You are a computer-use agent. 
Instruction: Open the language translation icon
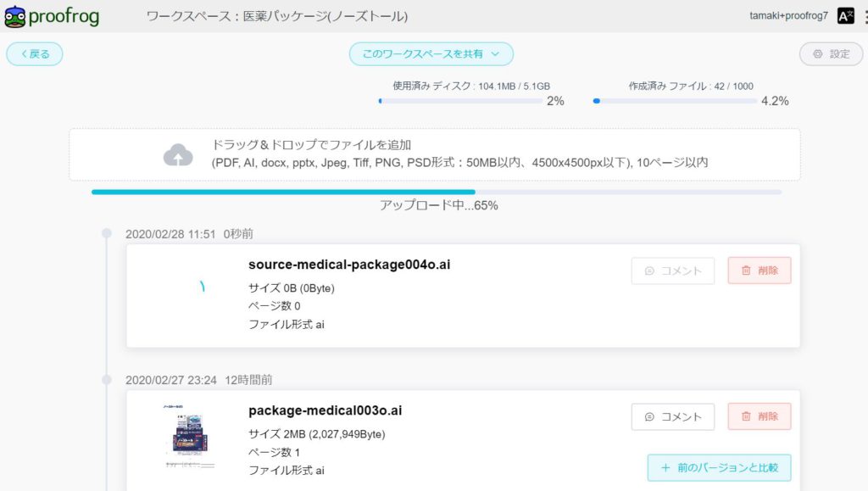coord(845,16)
